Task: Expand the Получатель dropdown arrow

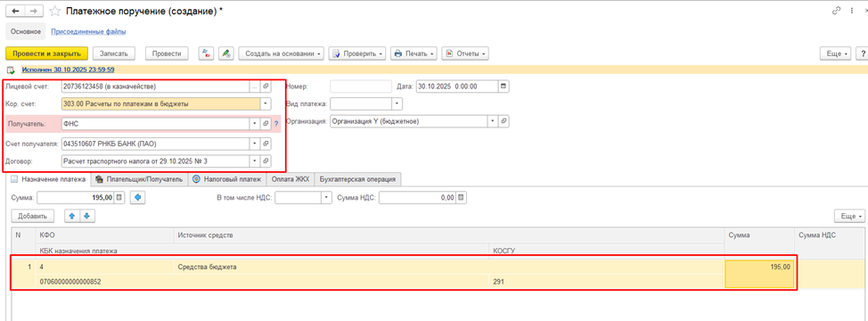Action: [255, 124]
